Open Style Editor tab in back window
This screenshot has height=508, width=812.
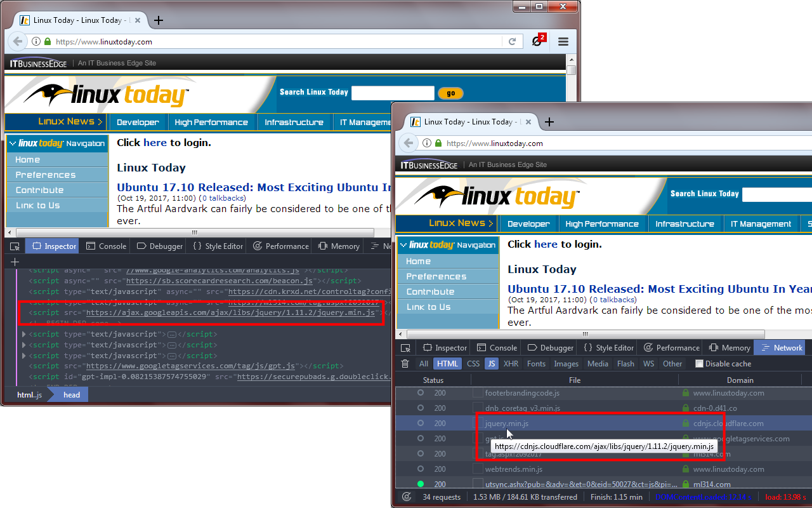coord(218,246)
